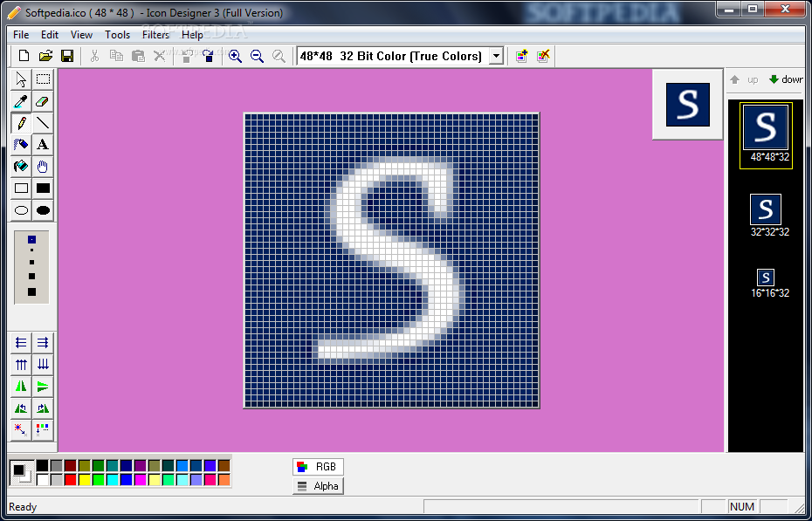Select the arrow pointer tool
The image size is (812, 521).
[x=21, y=79]
